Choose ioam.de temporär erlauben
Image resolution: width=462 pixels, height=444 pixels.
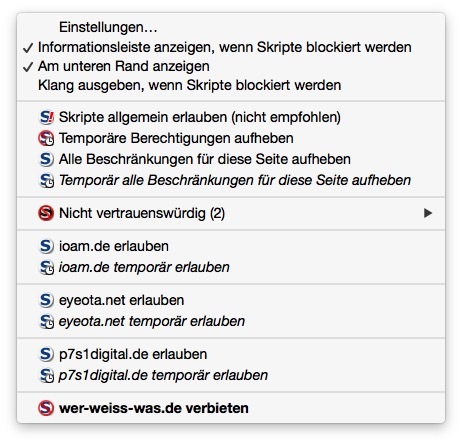[231, 267]
